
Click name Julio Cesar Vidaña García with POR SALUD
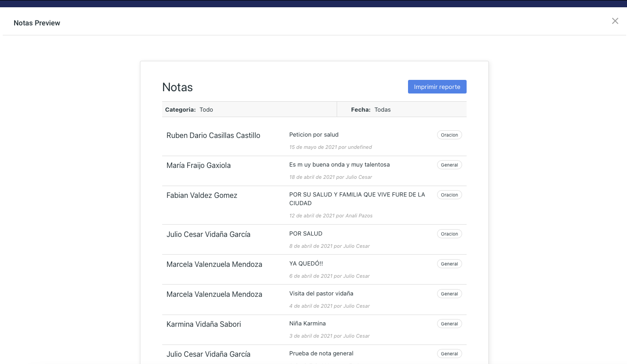[x=209, y=234]
